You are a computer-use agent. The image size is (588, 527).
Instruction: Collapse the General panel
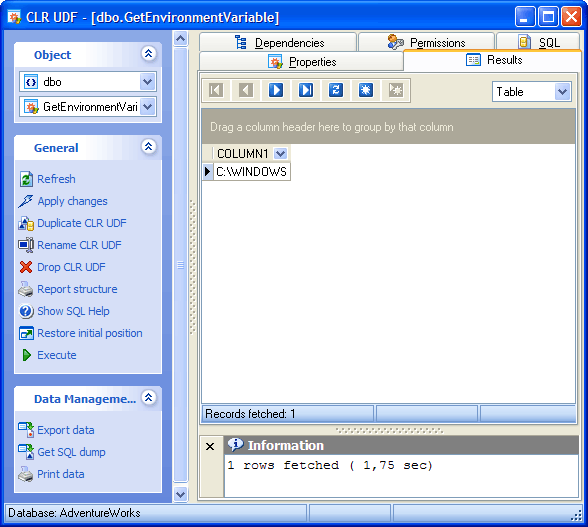(148, 147)
